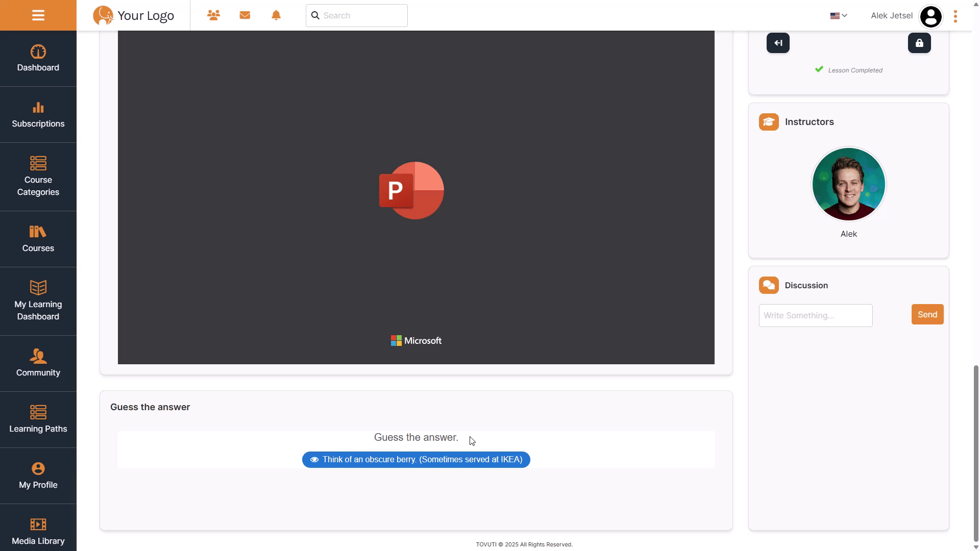Screen dimensions: 980x551
Task: Click the page vertical scrollbar thumb
Action: pyautogui.click(x=976, y=453)
